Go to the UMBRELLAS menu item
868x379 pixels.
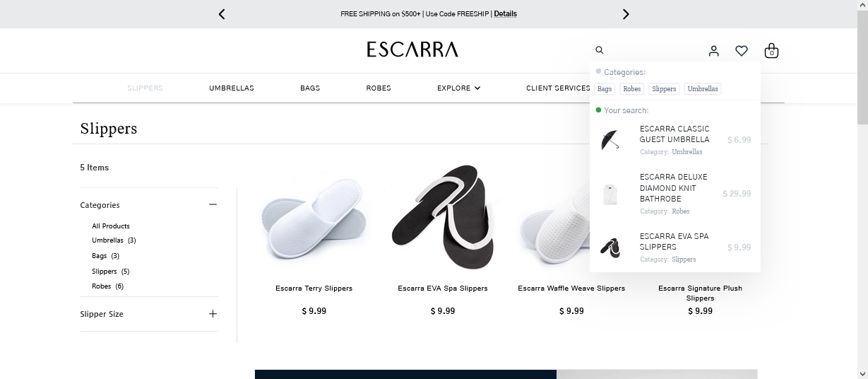(232, 88)
